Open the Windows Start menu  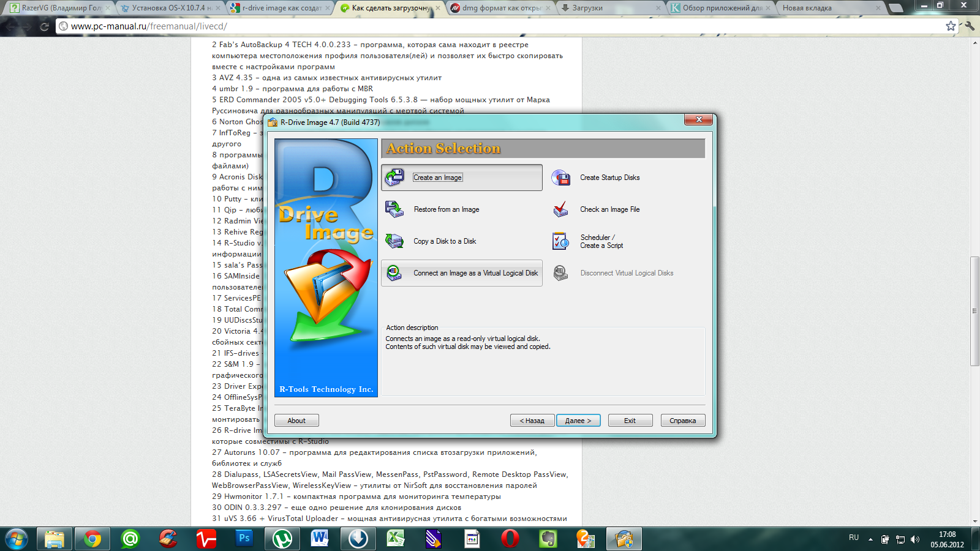(15, 539)
